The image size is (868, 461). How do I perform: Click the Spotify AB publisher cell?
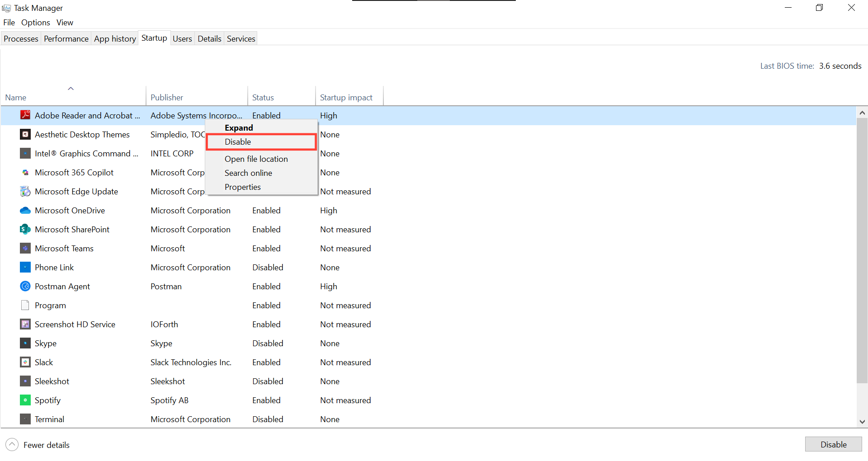point(170,400)
